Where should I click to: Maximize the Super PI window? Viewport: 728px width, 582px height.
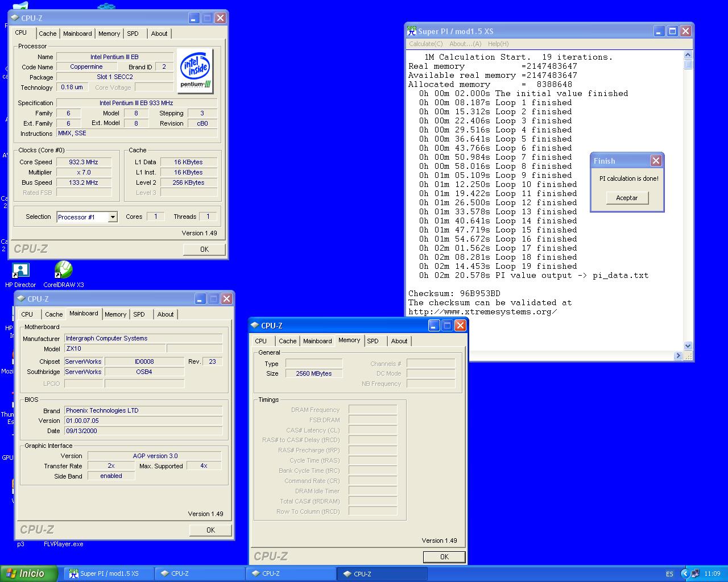click(x=672, y=31)
